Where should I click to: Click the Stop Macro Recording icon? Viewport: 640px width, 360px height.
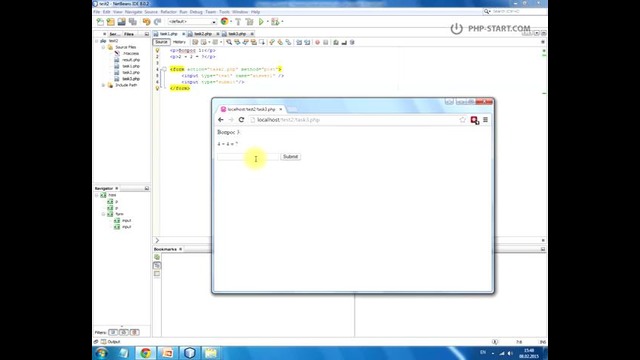click(325, 42)
